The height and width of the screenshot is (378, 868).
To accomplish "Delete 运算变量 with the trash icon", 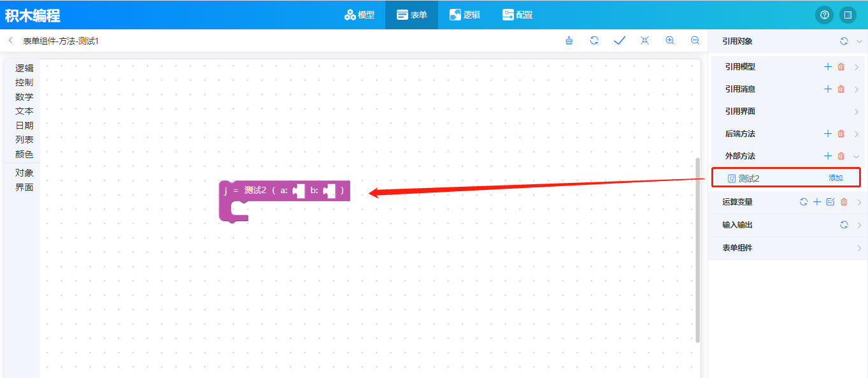I will tap(844, 202).
